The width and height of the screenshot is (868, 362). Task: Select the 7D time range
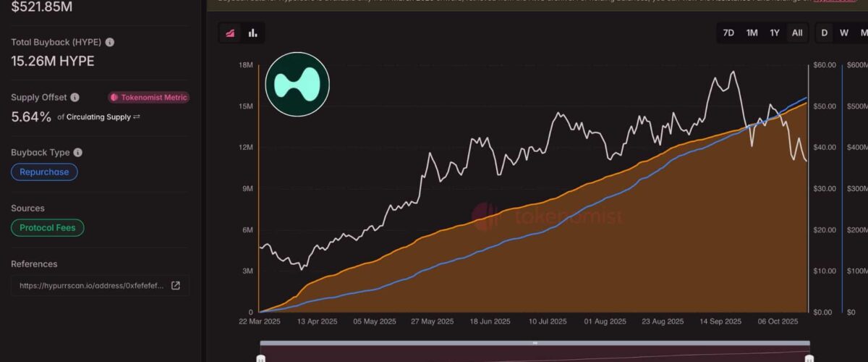(728, 33)
